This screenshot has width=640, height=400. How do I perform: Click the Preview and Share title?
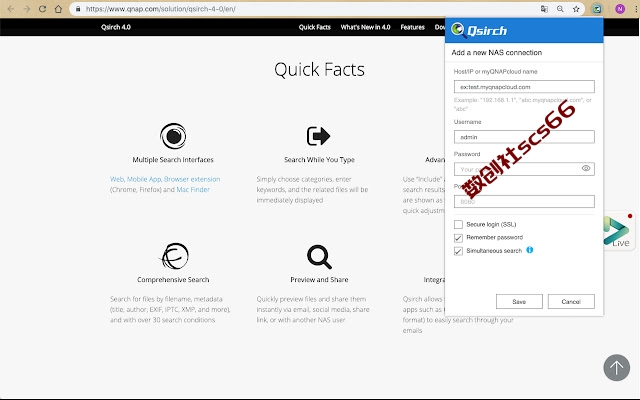coord(319,280)
